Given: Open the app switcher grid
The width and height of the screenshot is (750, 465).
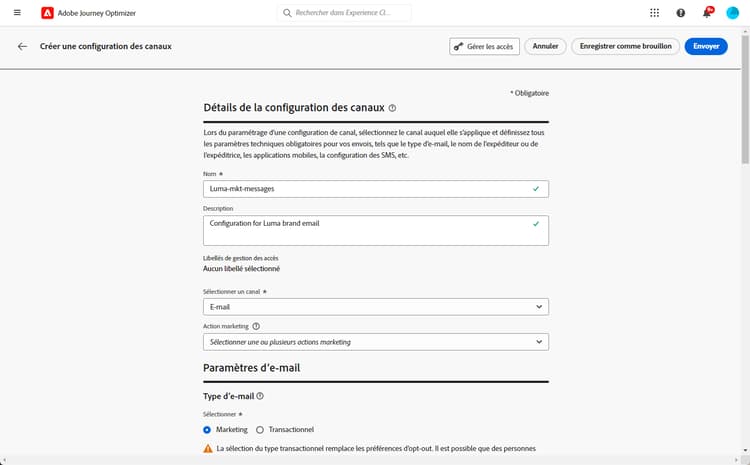Looking at the screenshot, I should (654, 13).
